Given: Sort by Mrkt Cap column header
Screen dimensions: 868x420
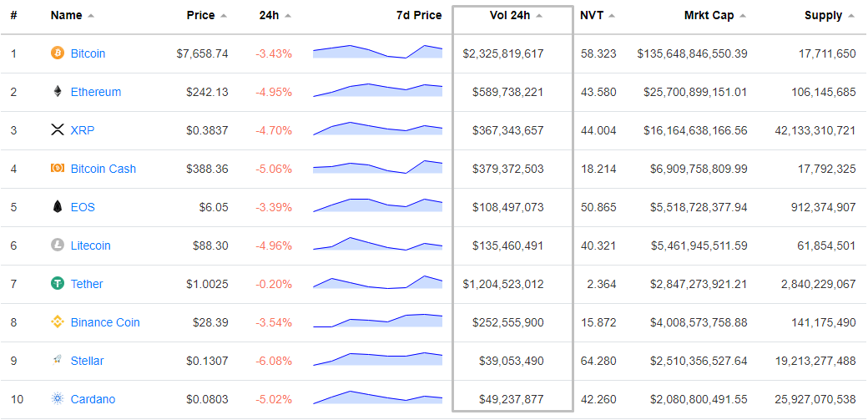Looking at the screenshot, I should point(709,16).
